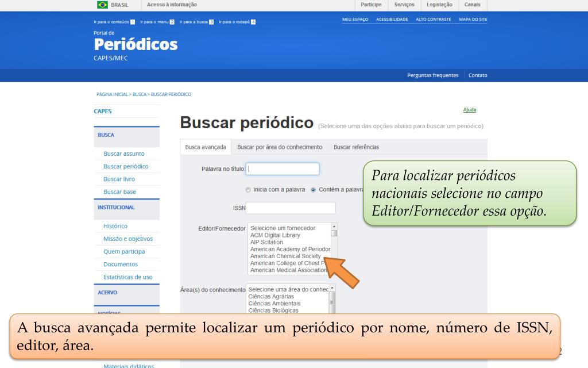This screenshot has width=588, height=368.
Task: Select Inicia com a palavra radio
Action: tap(248, 190)
